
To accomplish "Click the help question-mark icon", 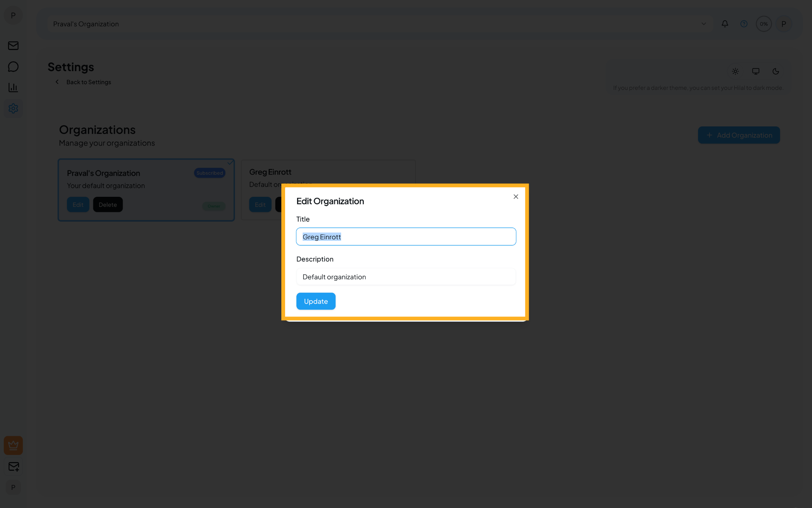I will [744, 24].
